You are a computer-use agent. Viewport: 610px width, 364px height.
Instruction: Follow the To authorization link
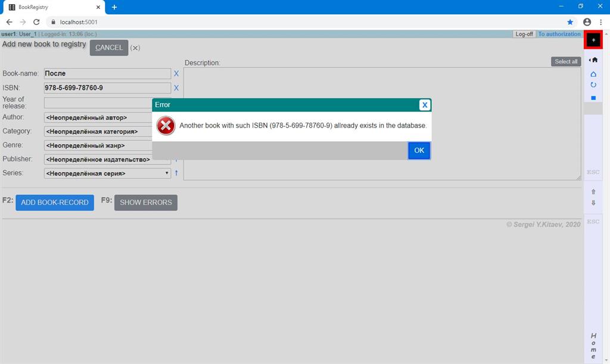(560, 34)
